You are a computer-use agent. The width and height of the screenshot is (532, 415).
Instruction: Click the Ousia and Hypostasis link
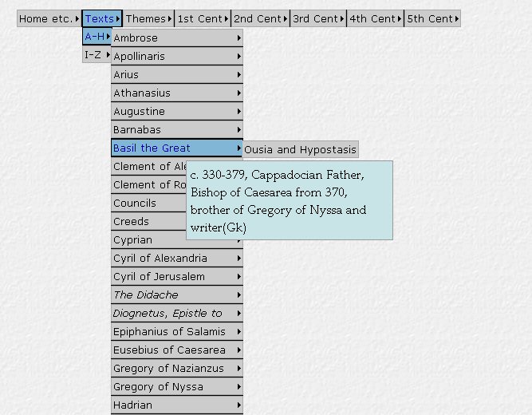(300, 149)
